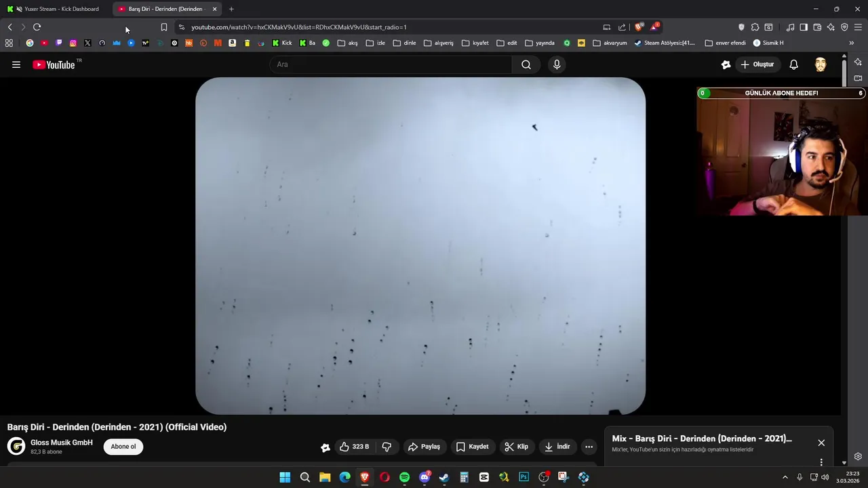Image resolution: width=868 pixels, height=488 pixels.
Task: Go back in browser history
Action: pyautogui.click(x=9, y=27)
